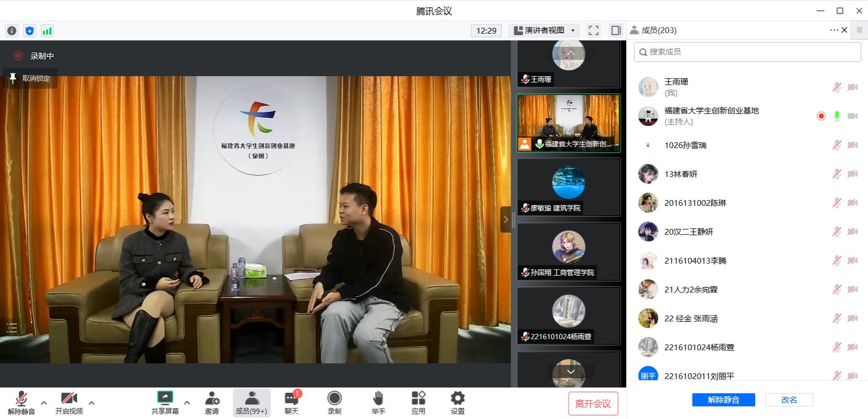Open the speaker view dropdown
Viewport: 868px width, 419px height.
(545, 30)
